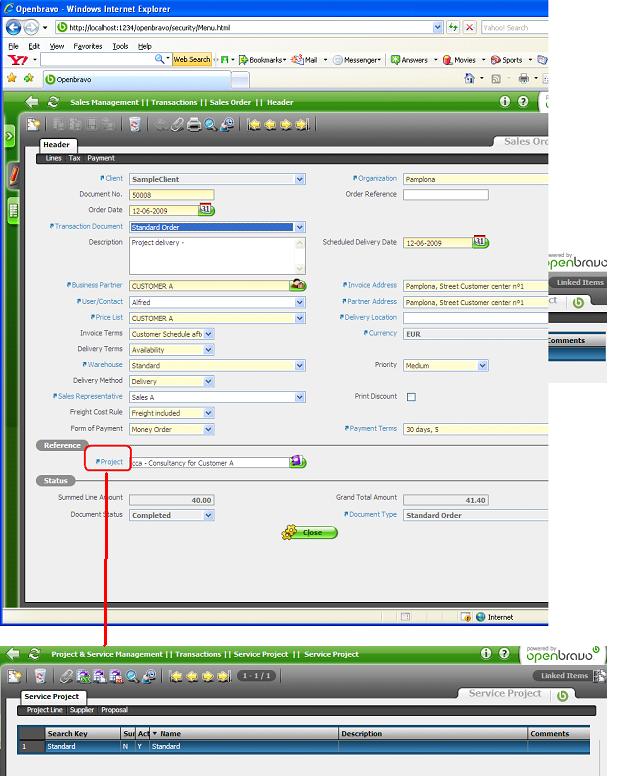Expand the Form of Payment dropdown
The height and width of the screenshot is (776, 640).
[x=208, y=429]
